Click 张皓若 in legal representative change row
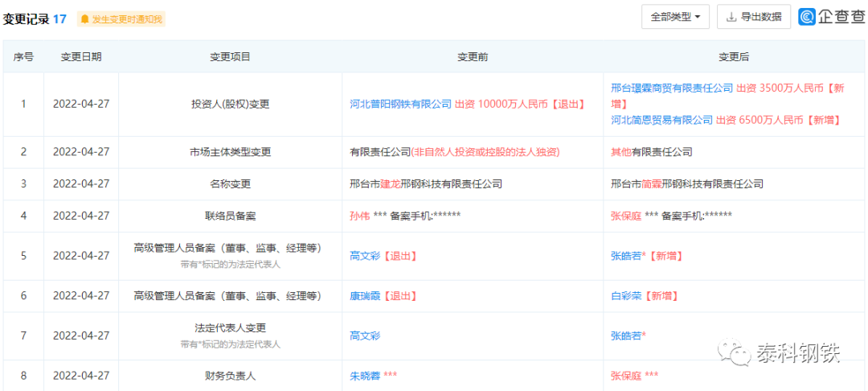 tap(626, 335)
